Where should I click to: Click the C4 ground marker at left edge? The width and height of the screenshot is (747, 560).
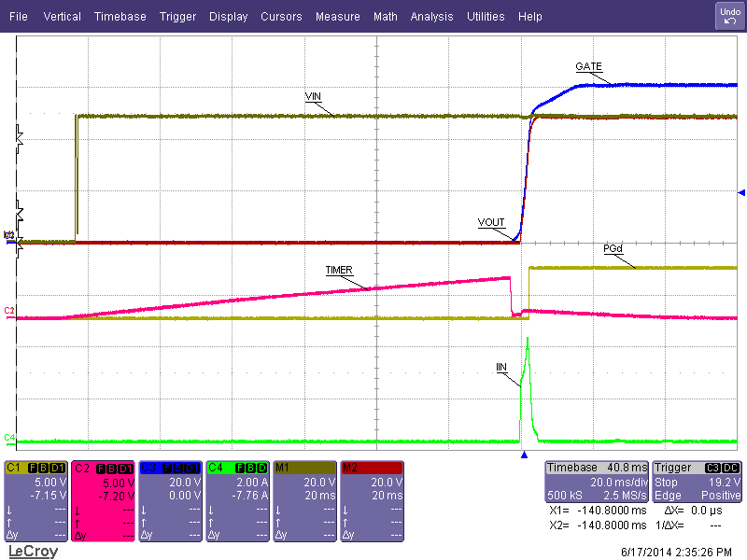click(x=8, y=437)
